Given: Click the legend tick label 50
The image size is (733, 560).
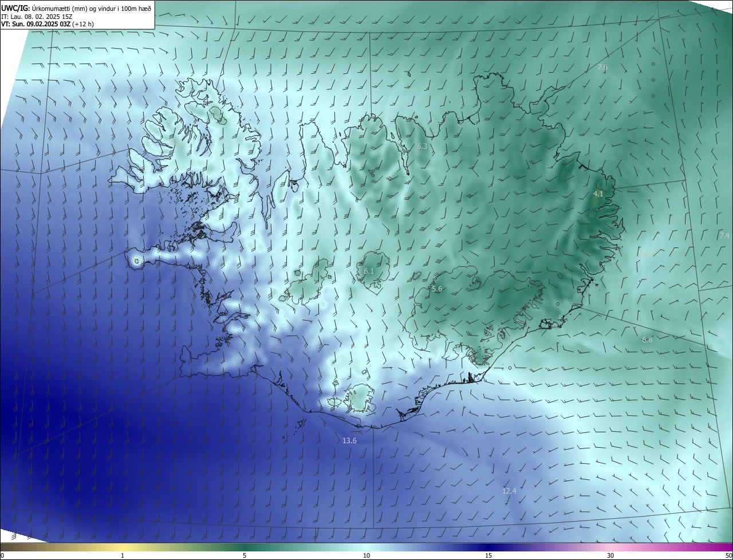Looking at the screenshot, I should click(x=728, y=556).
